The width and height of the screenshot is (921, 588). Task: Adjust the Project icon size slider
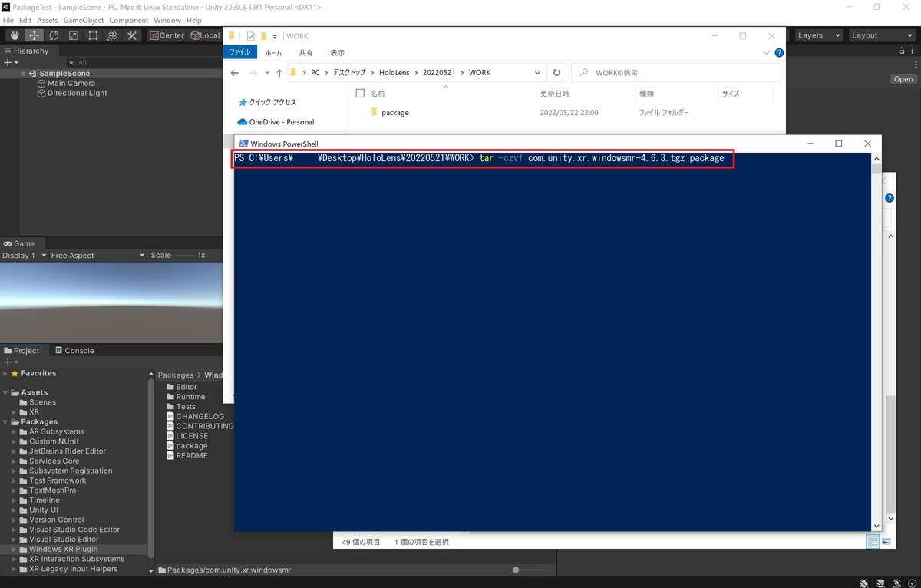click(530, 570)
